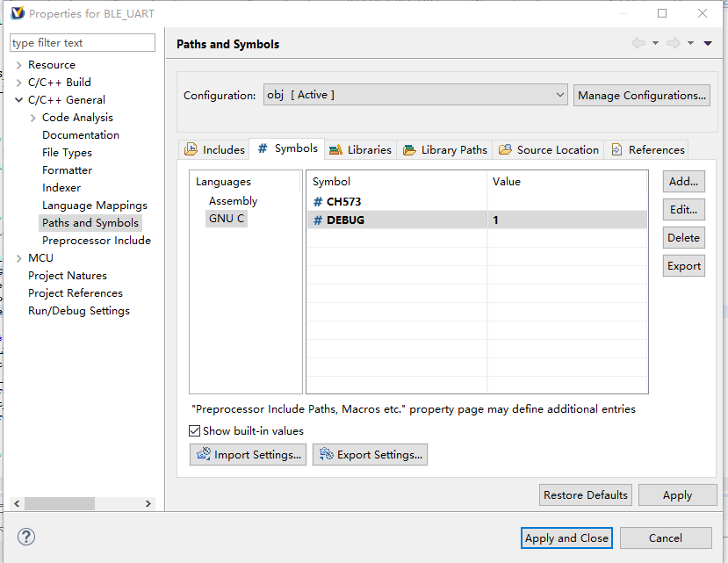Select the DEBUG symbol row
728x563 pixels.
click(x=345, y=220)
